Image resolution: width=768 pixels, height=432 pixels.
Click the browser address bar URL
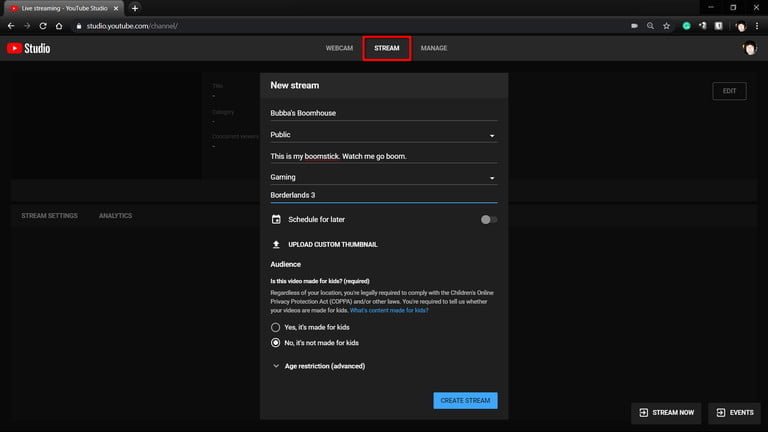pyautogui.click(x=132, y=26)
